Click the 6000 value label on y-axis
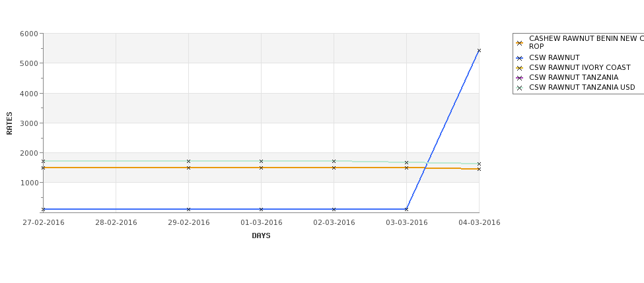The image size is (644, 283). point(29,34)
